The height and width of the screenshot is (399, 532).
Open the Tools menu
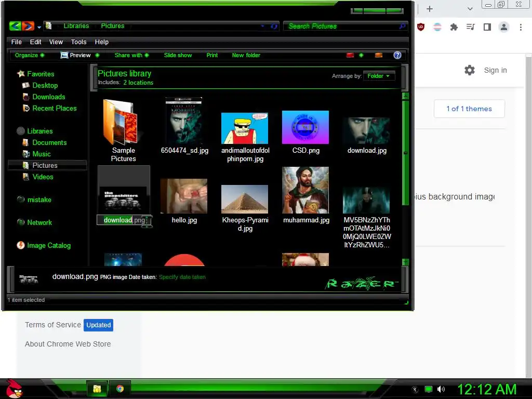79,42
